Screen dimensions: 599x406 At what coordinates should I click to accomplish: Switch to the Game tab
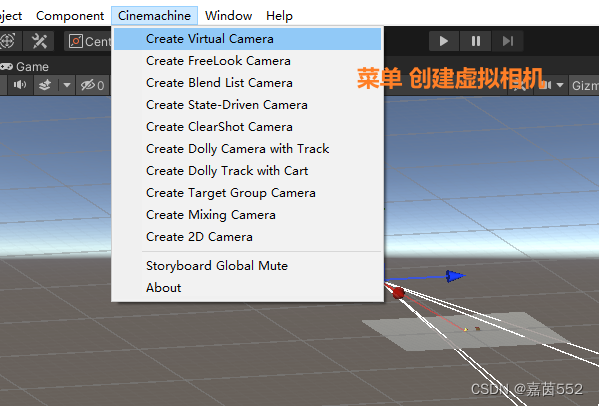point(25,67)
